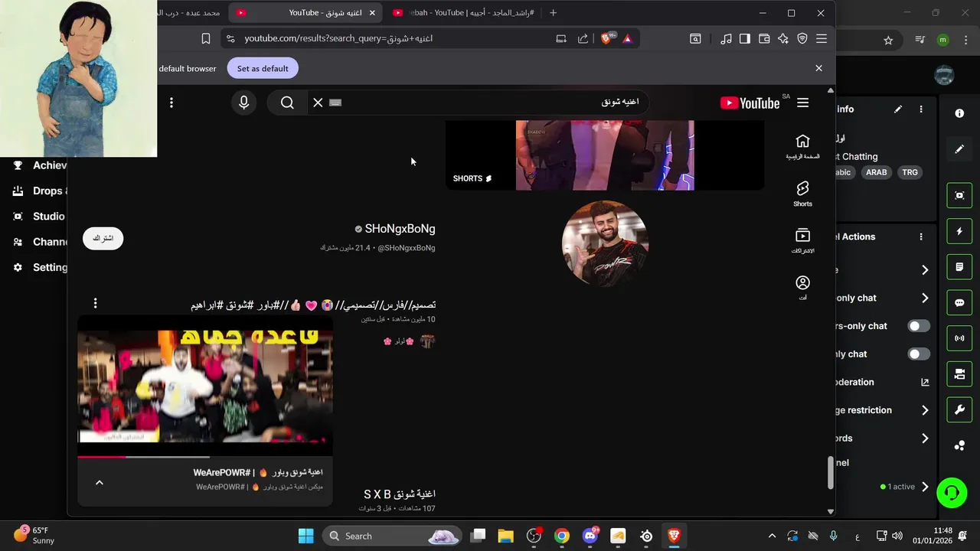Expand the 1 active row chevron

point(925,487)
